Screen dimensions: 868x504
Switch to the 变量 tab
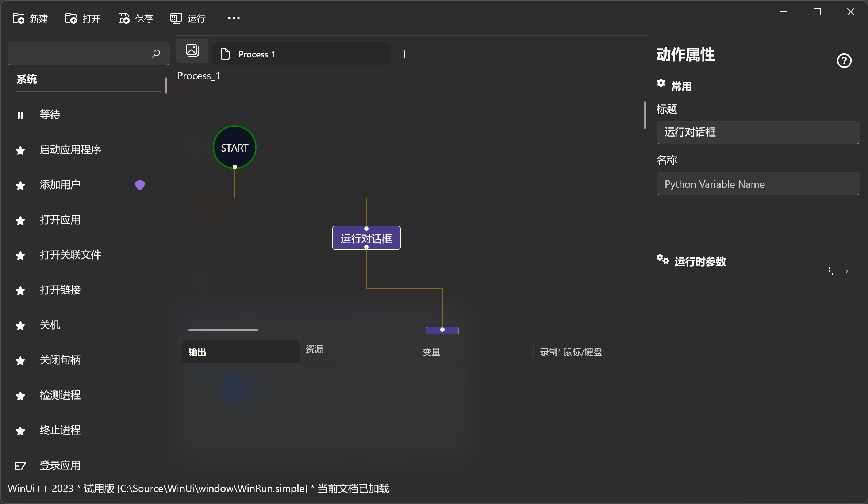click(431, 352)
